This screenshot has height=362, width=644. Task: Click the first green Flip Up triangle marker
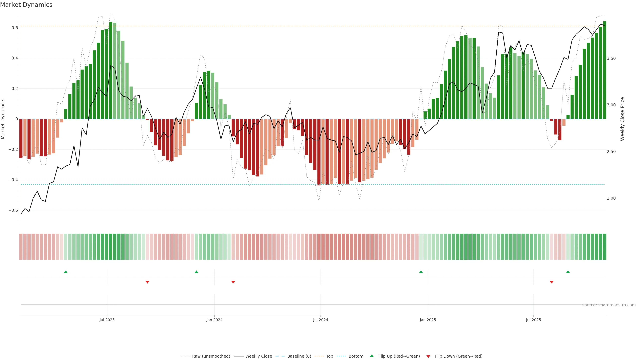pyautogui.click(x=66, y=272)
